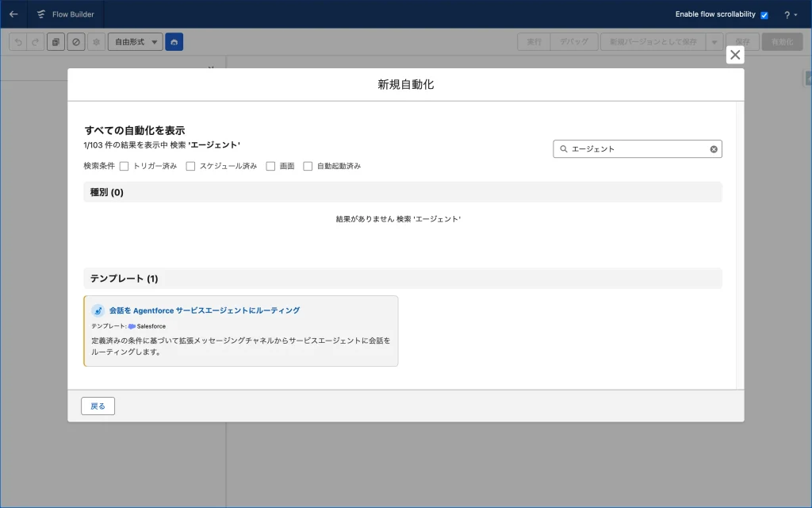Expand the save-as-new-version dropdown arrow
This screenshot has width=812, height=508.
coord(714,42)
